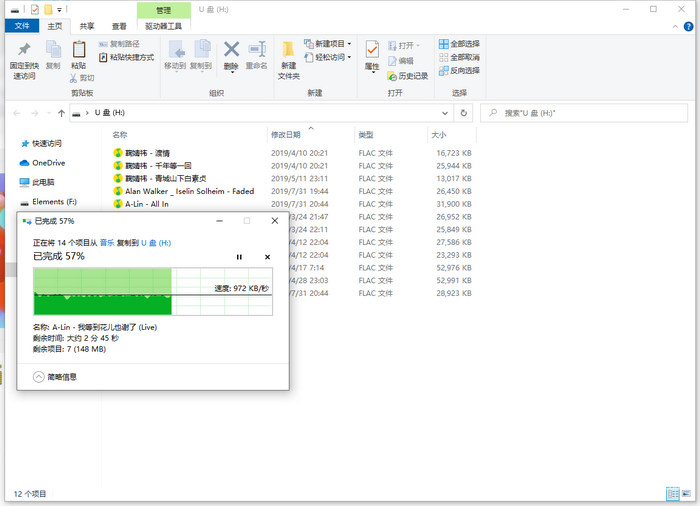Open the Customize Quick Access Toolbar dropdown

[59, 9]
